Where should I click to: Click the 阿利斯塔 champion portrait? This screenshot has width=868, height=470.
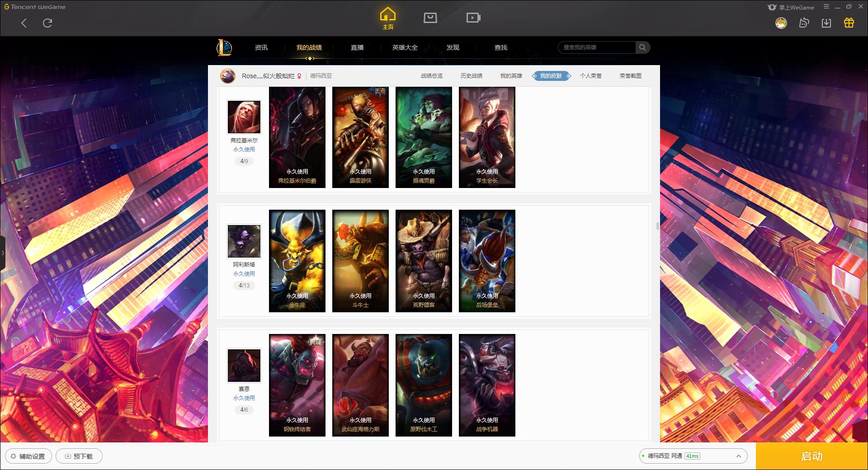244,241
